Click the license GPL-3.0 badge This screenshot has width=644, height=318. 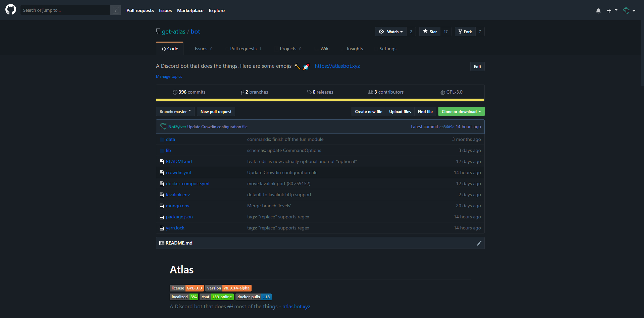(x=186, y=288)
